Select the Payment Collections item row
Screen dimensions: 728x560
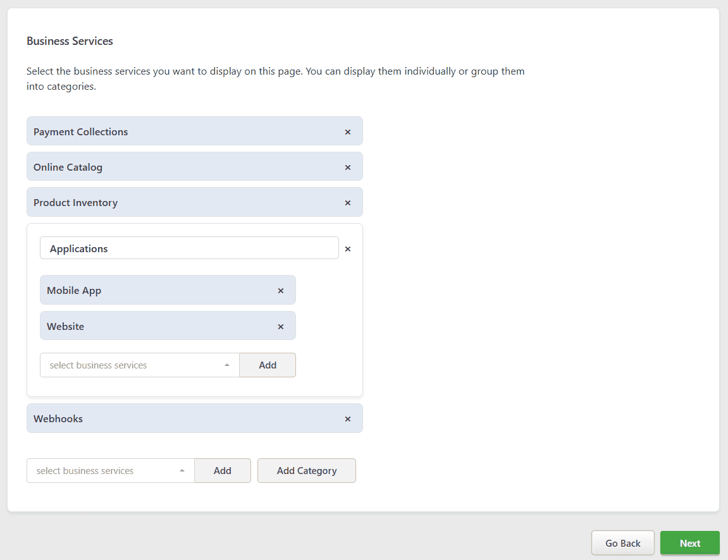177,131
